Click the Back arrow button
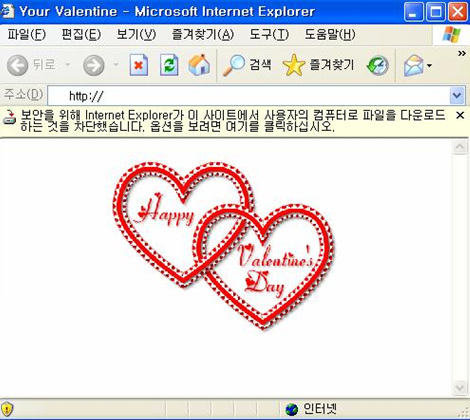This screenshot has height=420, width=470. click(17, 65)
